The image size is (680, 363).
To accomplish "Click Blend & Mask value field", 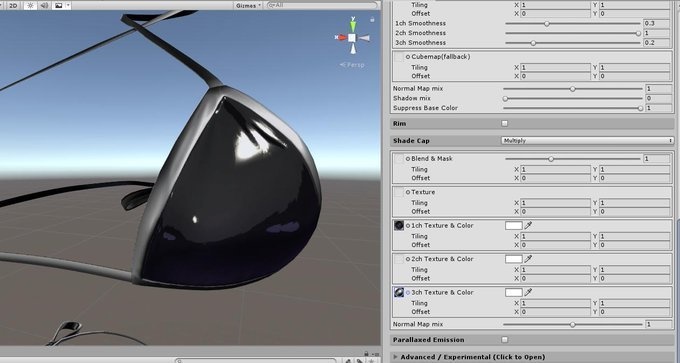I will click(x=657, y=159).
